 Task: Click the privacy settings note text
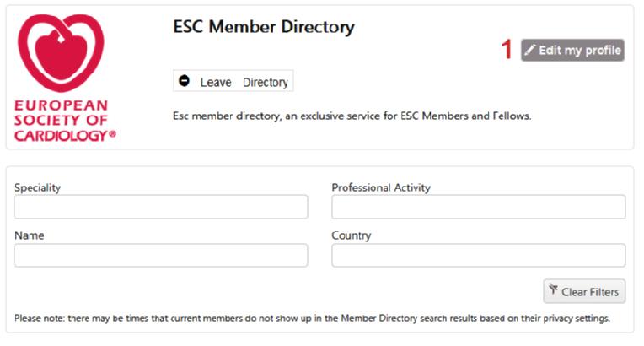click(312, 318)
